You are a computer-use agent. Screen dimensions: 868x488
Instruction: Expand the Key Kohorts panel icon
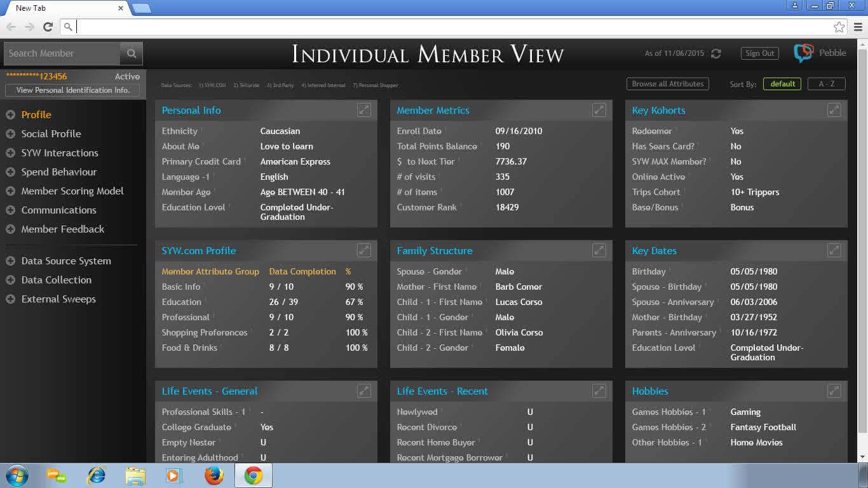pos(834,110)
